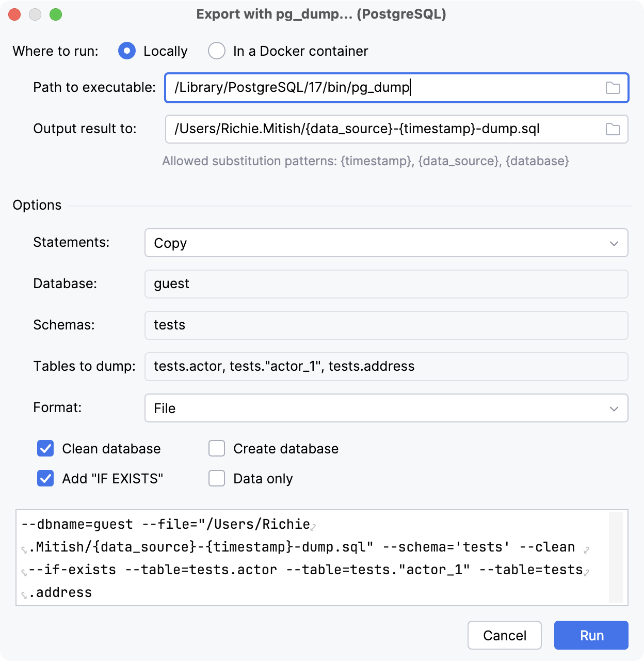Open the Statements dropdown showing Copy
This screenshot has height=661, width=644.
pyautogui.click(x=386, y=243)
